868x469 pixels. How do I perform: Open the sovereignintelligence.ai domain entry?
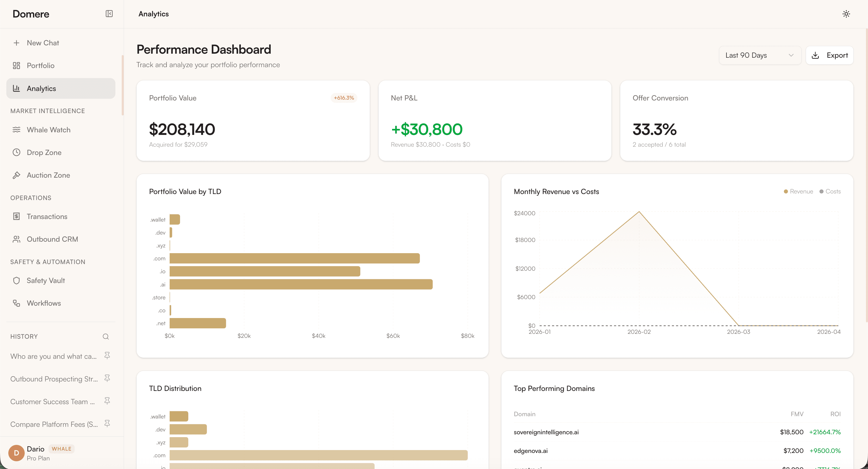pyautogui.click(x=546, y=432)
